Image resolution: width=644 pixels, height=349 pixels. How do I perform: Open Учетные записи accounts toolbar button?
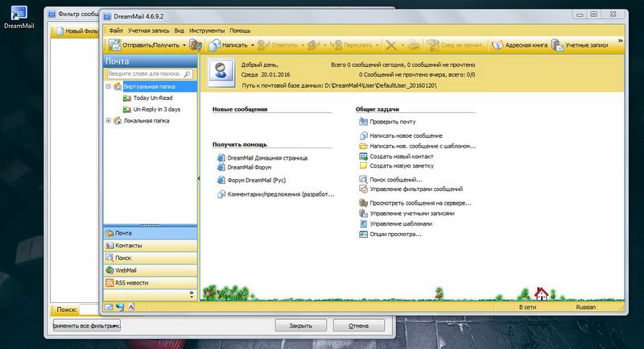click(x=580, y=45)
